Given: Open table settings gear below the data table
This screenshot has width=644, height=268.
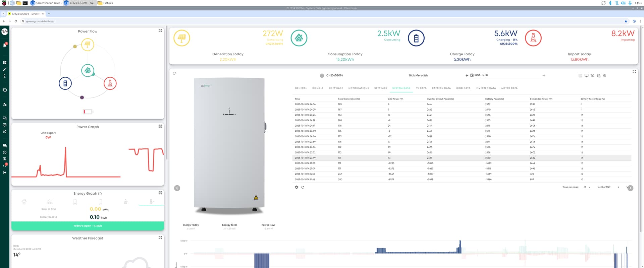Looking at the screenshot, I should [297, 187].
